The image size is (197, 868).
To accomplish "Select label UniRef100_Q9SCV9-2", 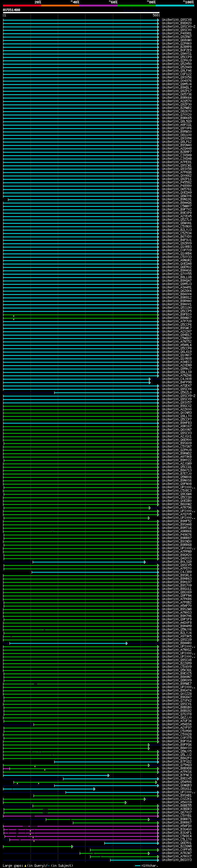I will [x=179, y=396].
